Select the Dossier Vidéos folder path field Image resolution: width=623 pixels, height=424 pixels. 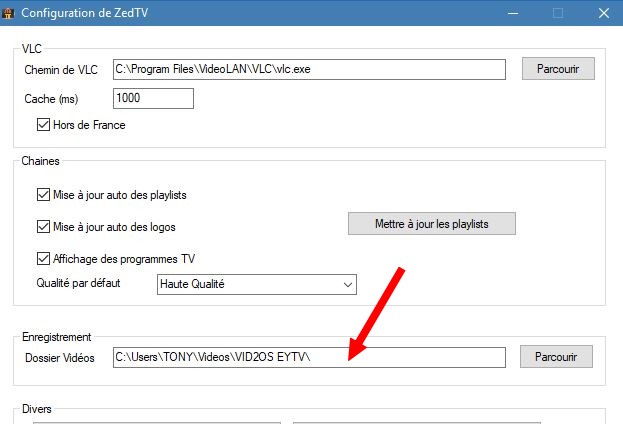point(309,357)
